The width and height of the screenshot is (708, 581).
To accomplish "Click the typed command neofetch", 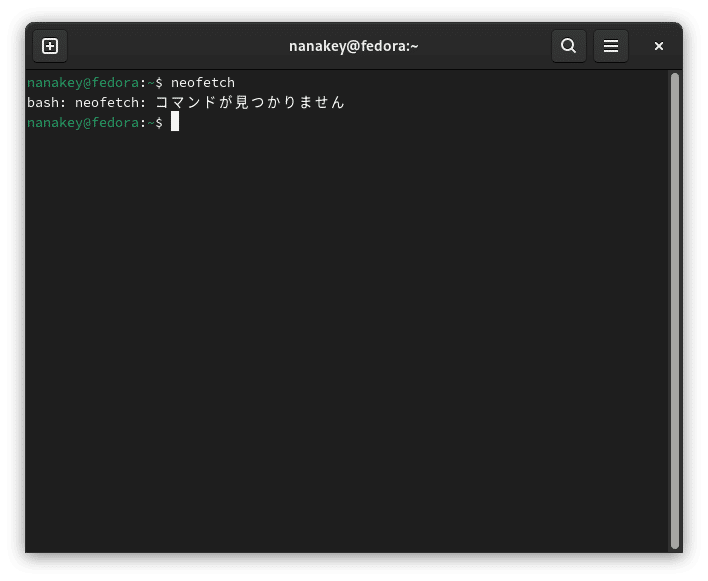I will coord(203,83).
